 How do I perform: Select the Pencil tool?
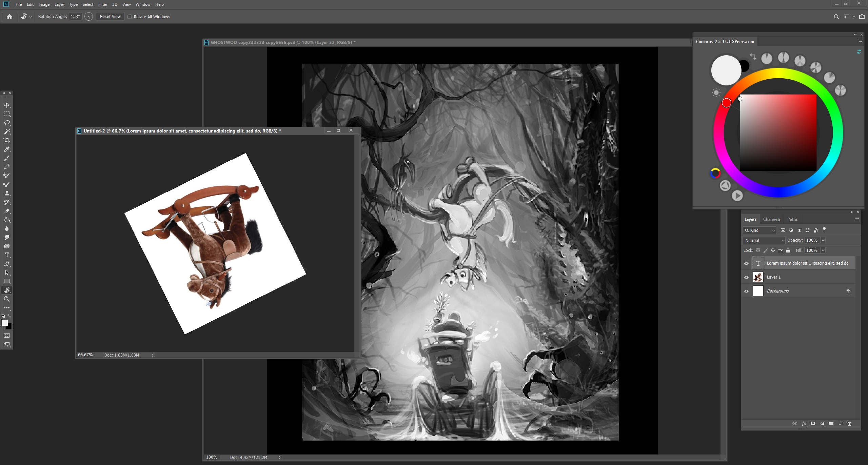7,167
